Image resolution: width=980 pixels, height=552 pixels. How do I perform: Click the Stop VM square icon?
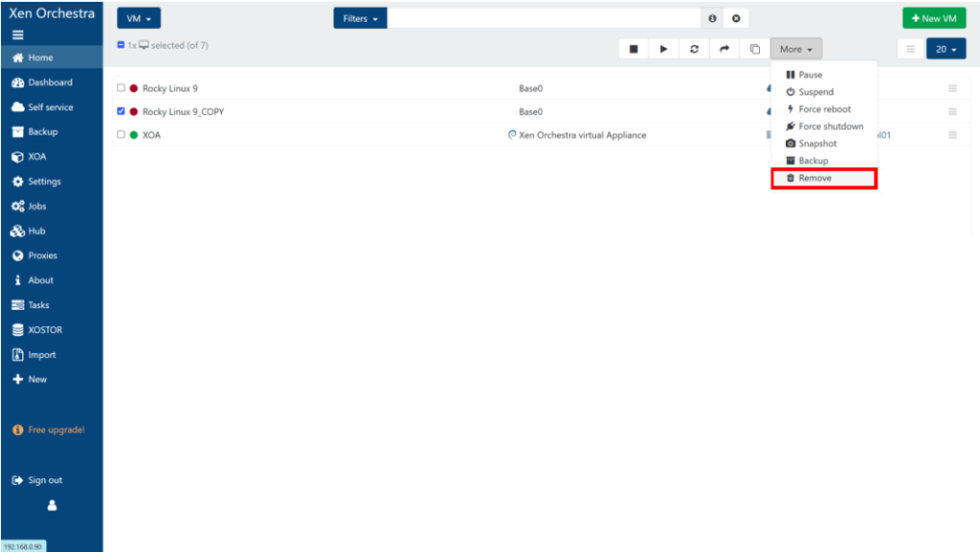tap(633, 50)
